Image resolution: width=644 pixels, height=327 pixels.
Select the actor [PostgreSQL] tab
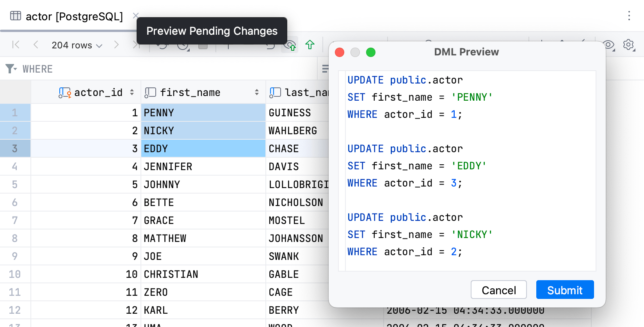(x=74, y=16)
